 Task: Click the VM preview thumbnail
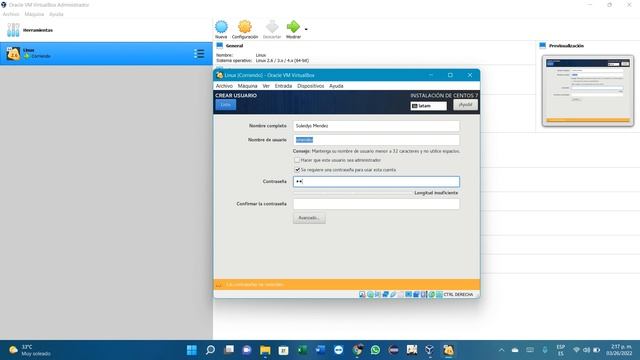(x=588, y=91)
